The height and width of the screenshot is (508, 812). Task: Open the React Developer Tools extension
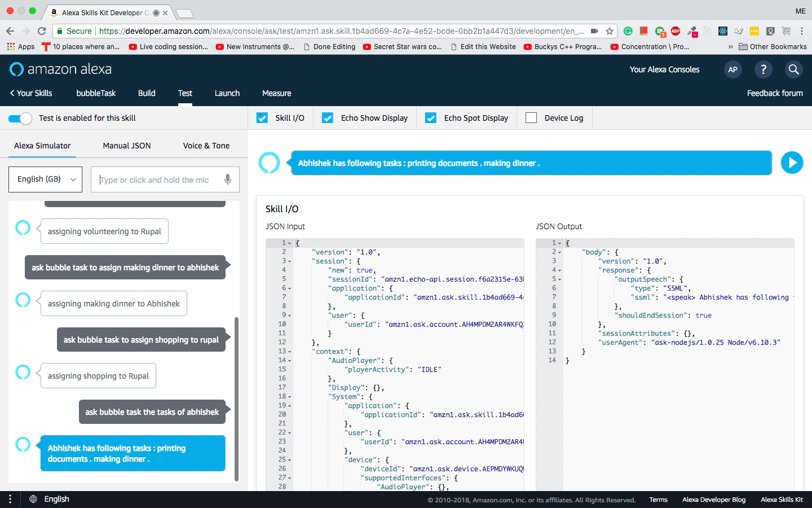[723, 31]
